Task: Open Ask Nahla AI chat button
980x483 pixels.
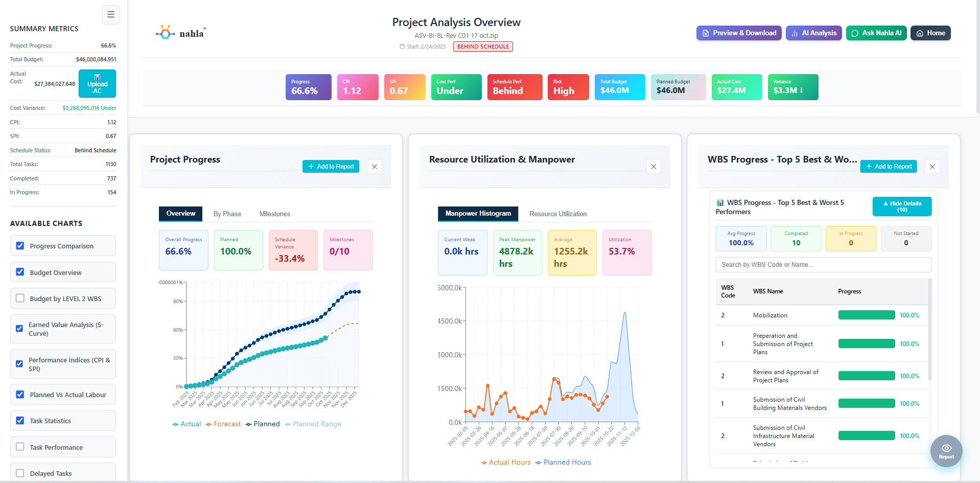Action: tap(876, 33)
